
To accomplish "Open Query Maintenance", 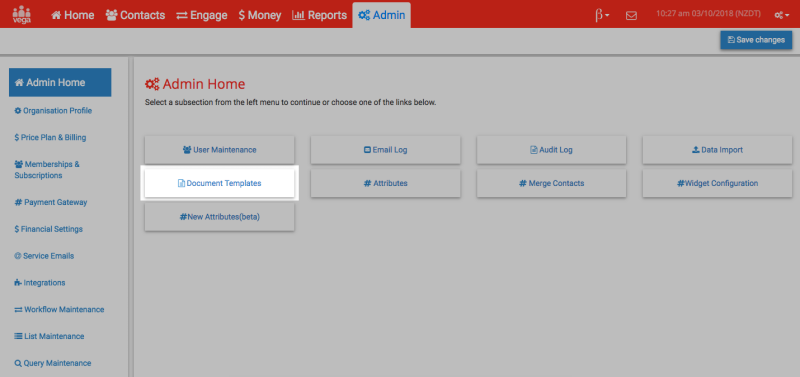I will tap(53, 363).
